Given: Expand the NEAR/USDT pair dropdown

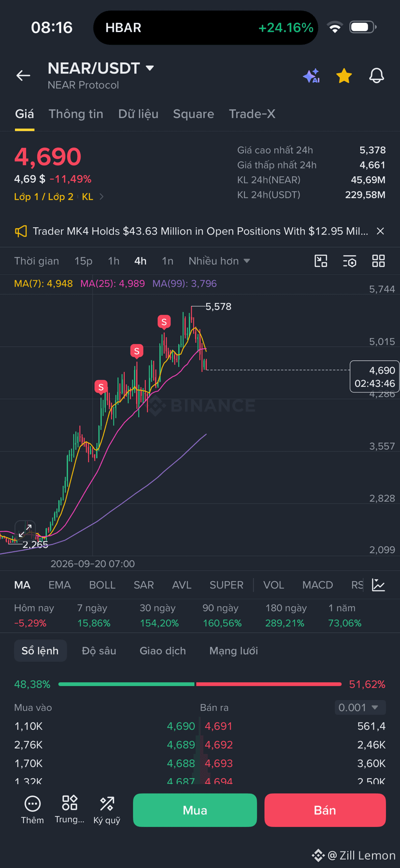Looking at the screenshot, I should tap(150, 68).
